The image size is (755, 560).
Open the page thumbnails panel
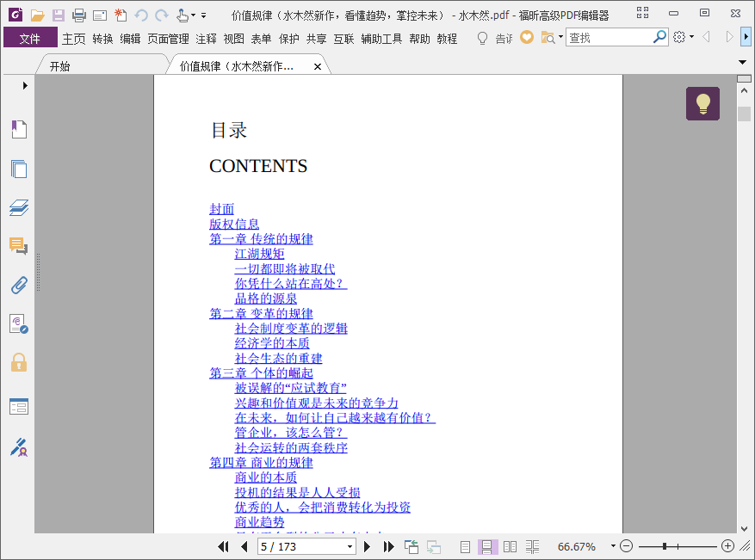point(19,169)
